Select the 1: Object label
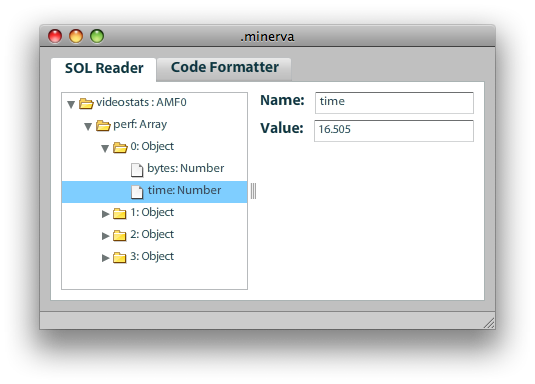The image size is (535, 384). [x=152, y=213]
